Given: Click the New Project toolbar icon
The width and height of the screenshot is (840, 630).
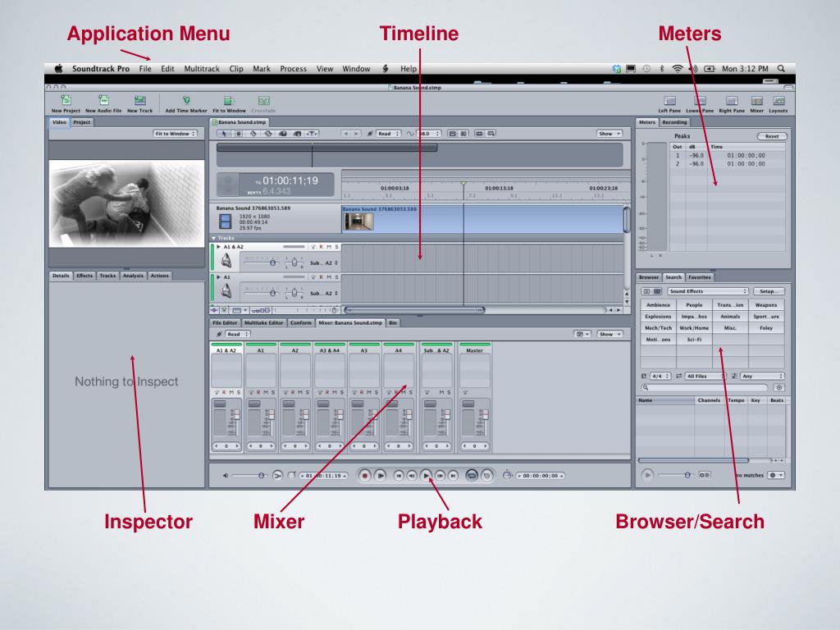Looking at the screenshot, I should click(x=66, y=100).
